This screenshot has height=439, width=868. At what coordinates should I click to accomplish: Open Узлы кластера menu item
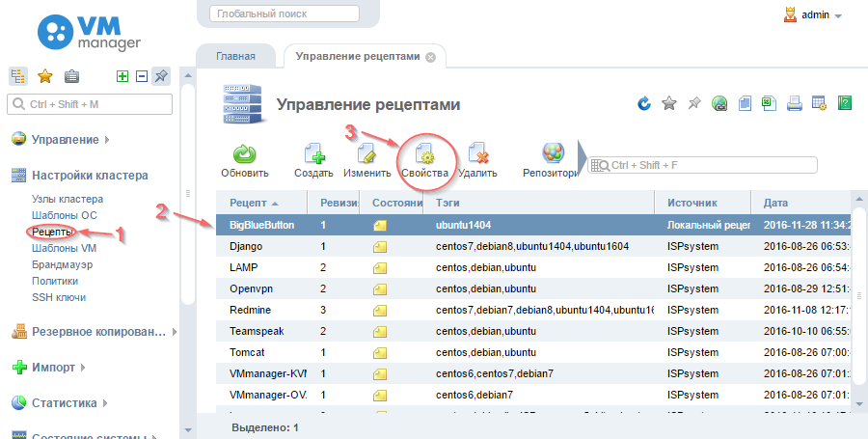click(67, 199)
